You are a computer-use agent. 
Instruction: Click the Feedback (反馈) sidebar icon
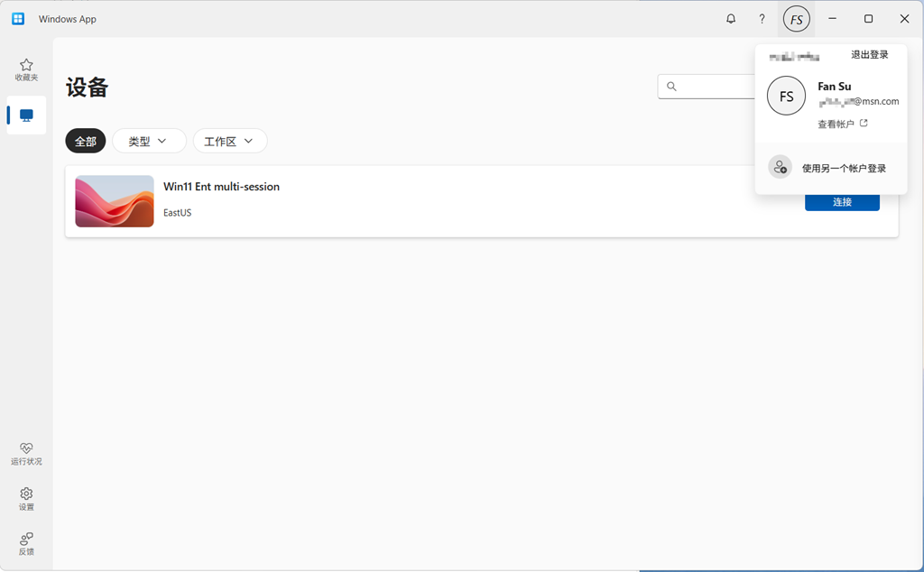(x=26, y=543)
